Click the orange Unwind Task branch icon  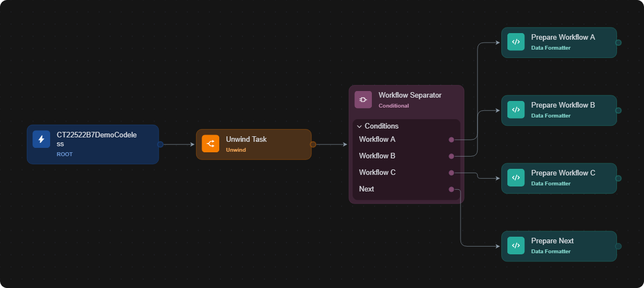pyautogui.click(x=210, y=144)
